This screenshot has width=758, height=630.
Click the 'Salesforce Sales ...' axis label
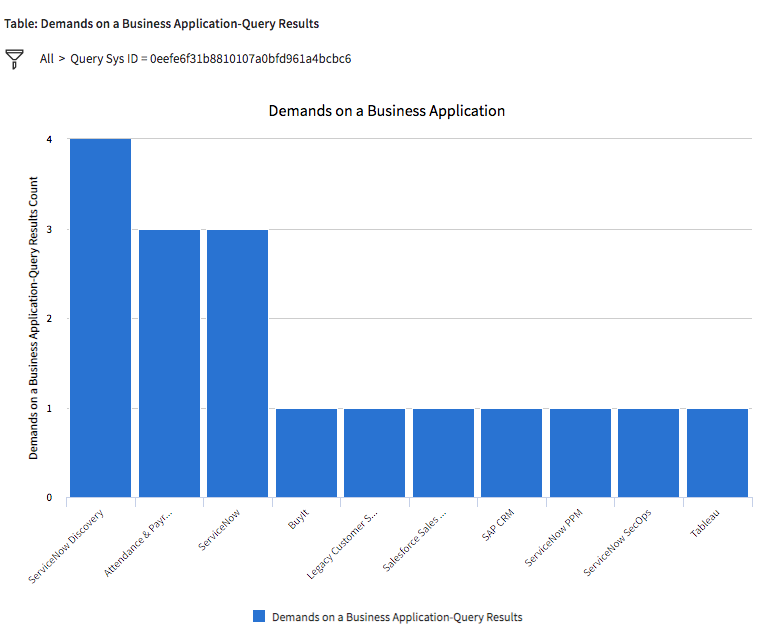(414, 540)
